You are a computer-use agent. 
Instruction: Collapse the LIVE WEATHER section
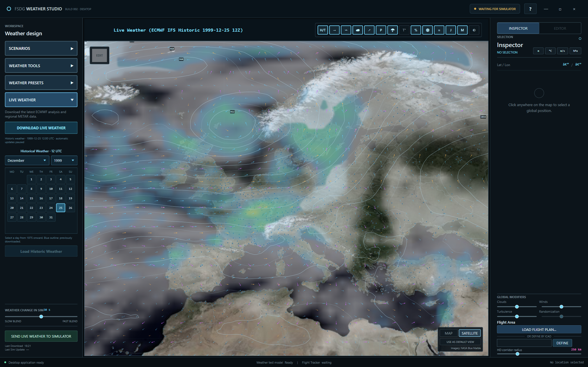click(x=41, y=100)
